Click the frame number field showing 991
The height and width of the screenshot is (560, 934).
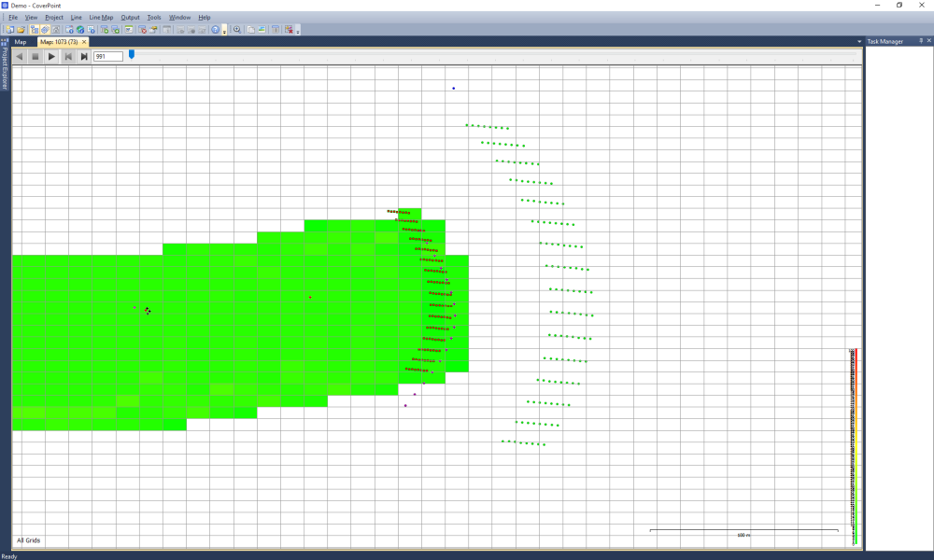pos(107,57)
